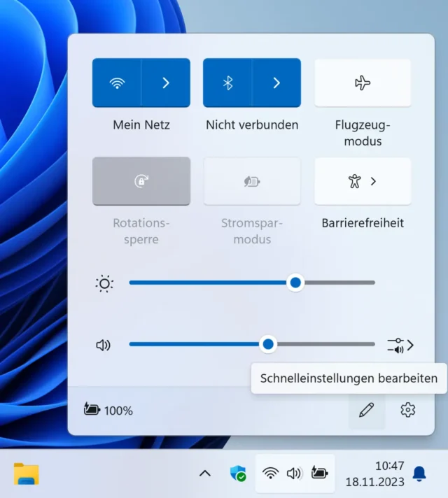This screenshot has width=448, height=498.
Task: Open File Explorer from the taskbar
Action: point(27,474)
